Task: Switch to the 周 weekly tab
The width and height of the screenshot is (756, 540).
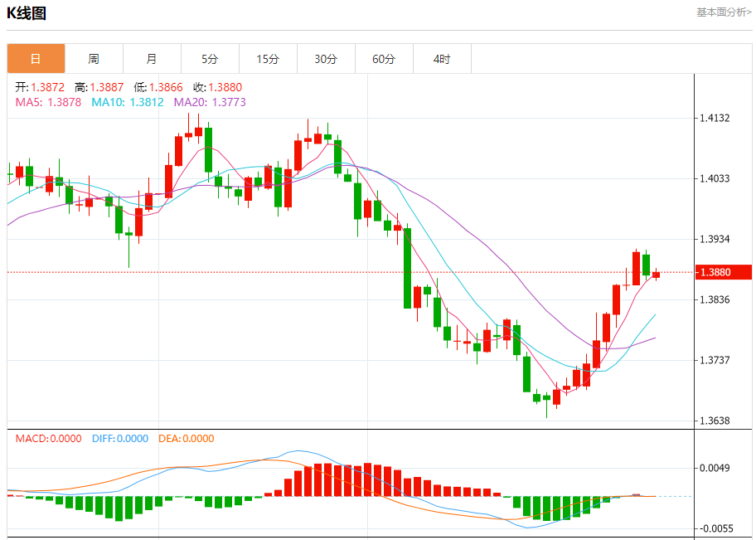Action: point(94,59)
